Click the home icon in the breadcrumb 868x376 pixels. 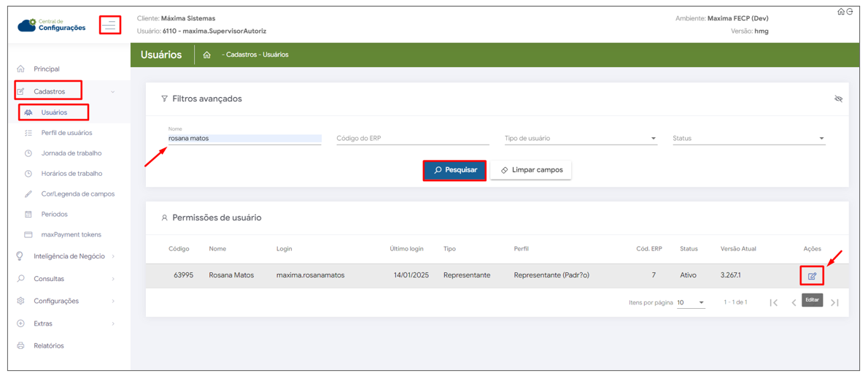(207, 55)
